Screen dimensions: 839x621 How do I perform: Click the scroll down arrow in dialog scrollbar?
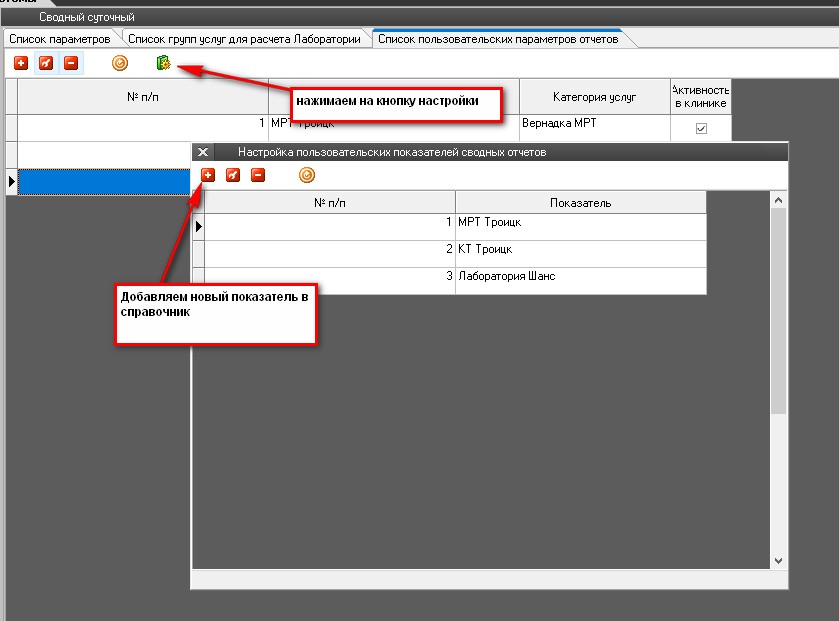tap(779, 560)
